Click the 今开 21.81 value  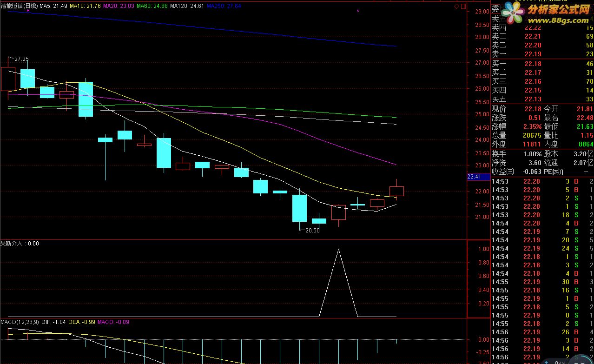coord(585,109)
